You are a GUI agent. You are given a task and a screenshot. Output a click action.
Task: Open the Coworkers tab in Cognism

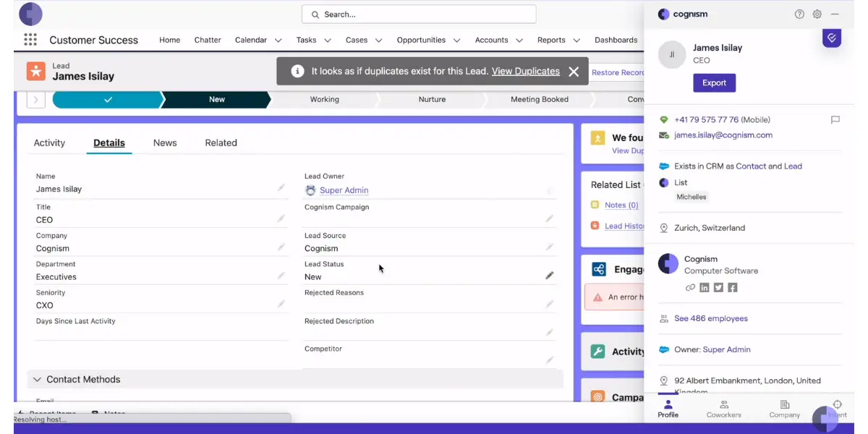click(x=724, y=409)
